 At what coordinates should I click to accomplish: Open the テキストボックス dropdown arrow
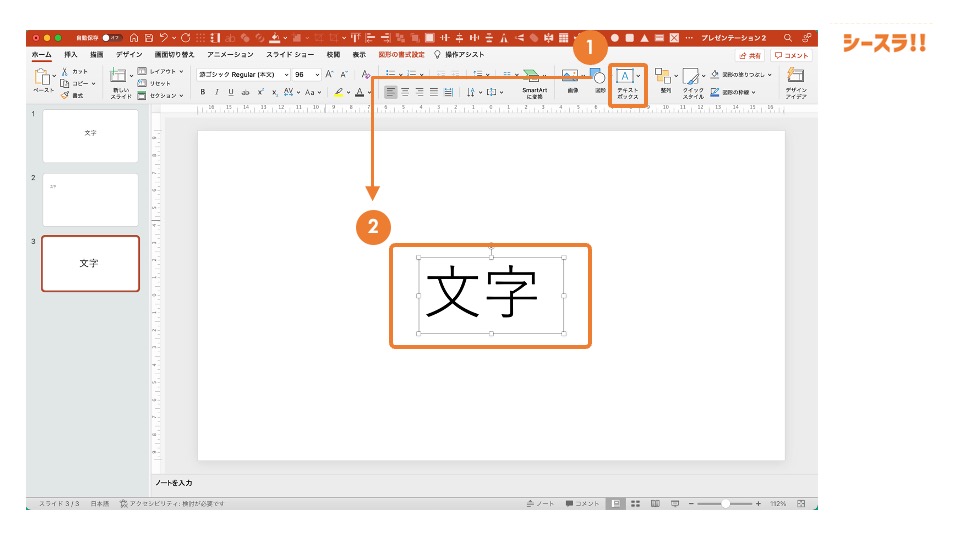(639, 77)
